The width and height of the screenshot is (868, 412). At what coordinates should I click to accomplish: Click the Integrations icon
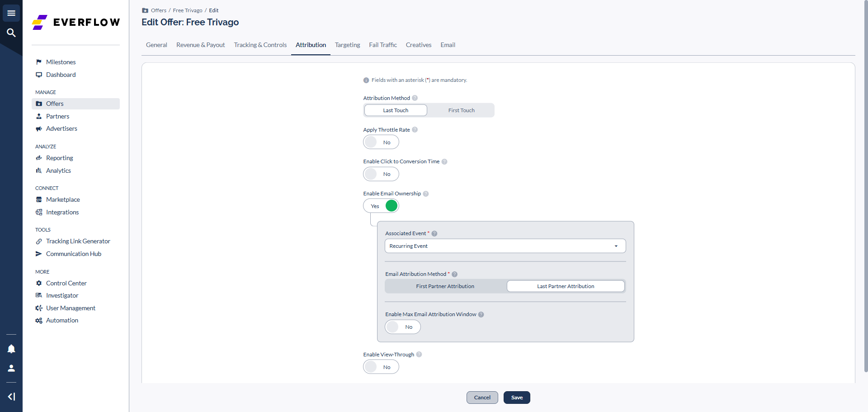point(39,212)
